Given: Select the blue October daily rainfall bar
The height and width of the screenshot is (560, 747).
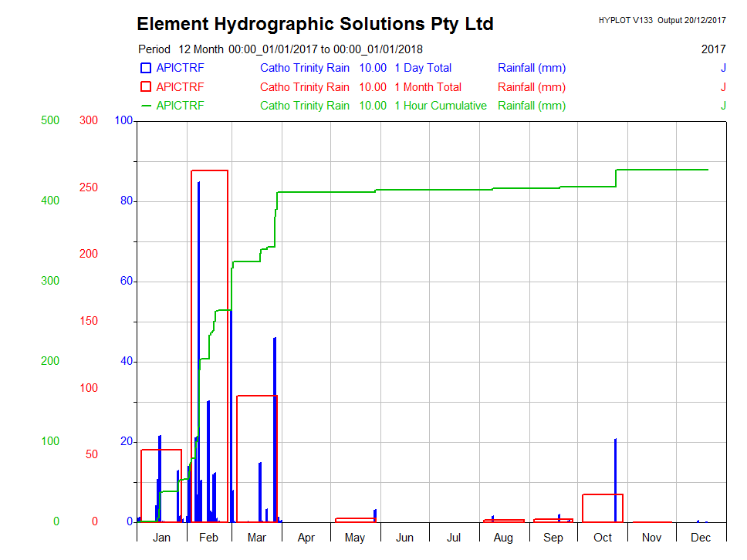Looking at the screenshot, I should tap(615, 478).
